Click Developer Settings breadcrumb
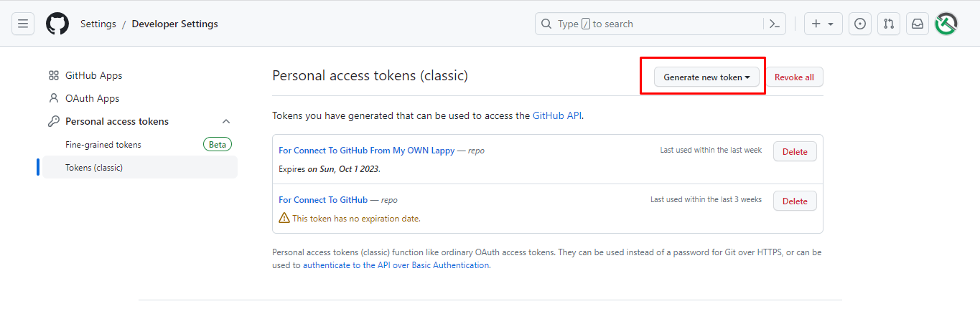 coord(175,24)
